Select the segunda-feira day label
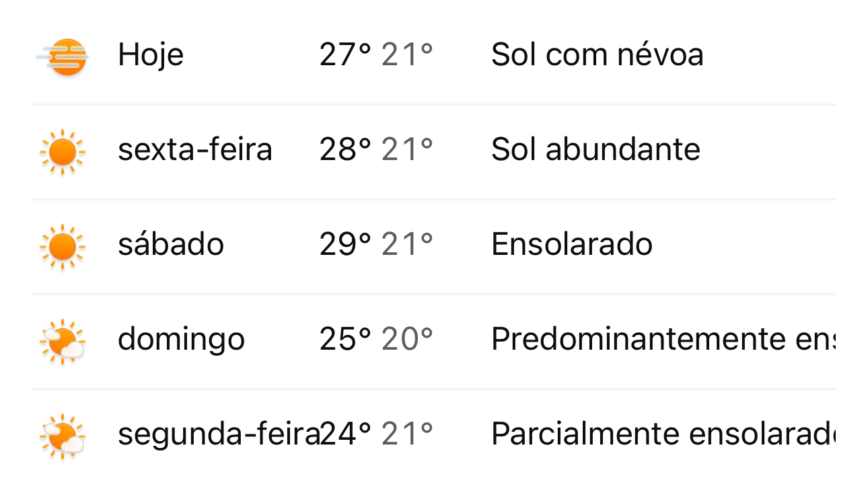The width and height of the screenshot is (868, 501). (219, 434)
